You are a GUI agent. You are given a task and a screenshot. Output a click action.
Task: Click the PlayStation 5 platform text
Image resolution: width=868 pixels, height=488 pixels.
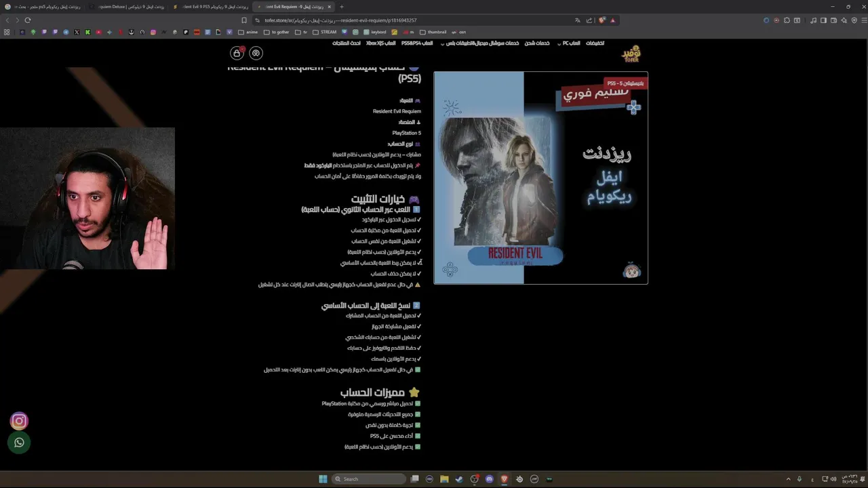(406, 133)
